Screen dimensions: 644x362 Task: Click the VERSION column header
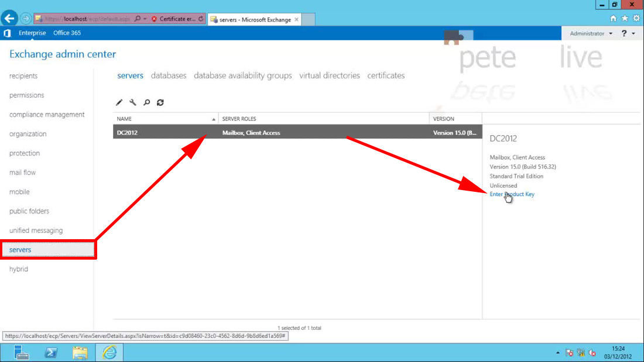tap(455, 119)
